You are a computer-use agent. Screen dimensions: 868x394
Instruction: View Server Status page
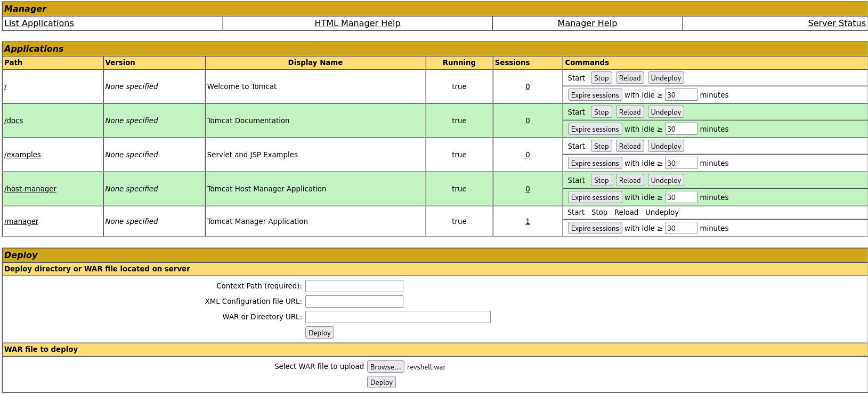pos(837,23)
